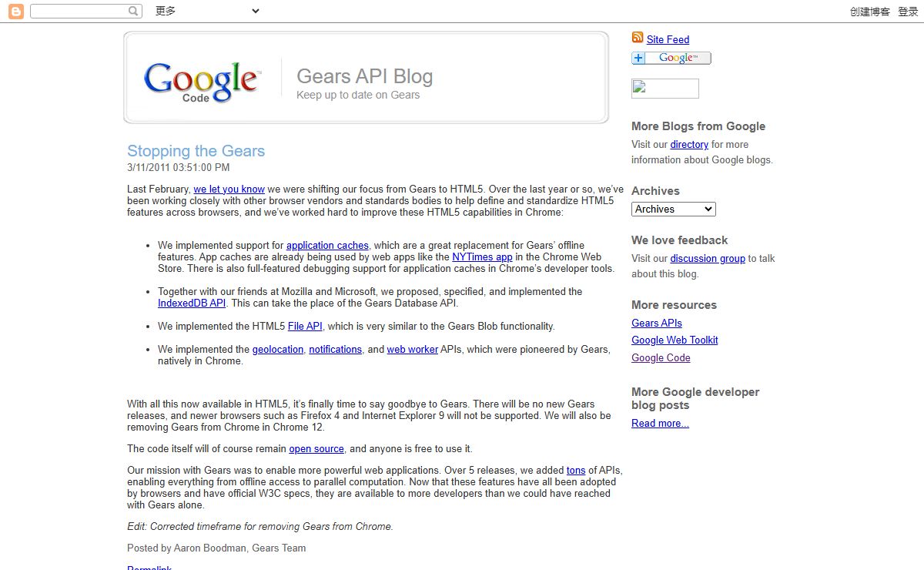
Task: Click the broken image placeholder in sidebar
Action: tap(665, 89)
